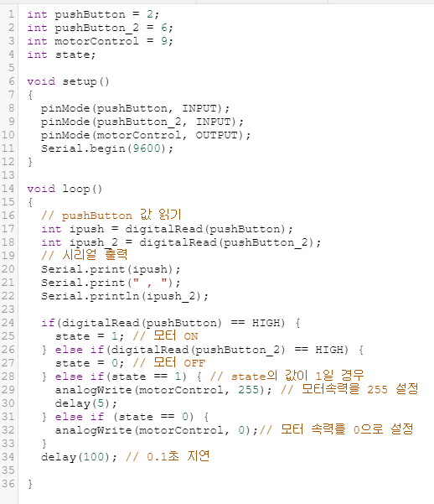The width and height of the screenshot is (434, 504).
Task: Click 'pushButton = 2' declaration line
Action: 93,14
